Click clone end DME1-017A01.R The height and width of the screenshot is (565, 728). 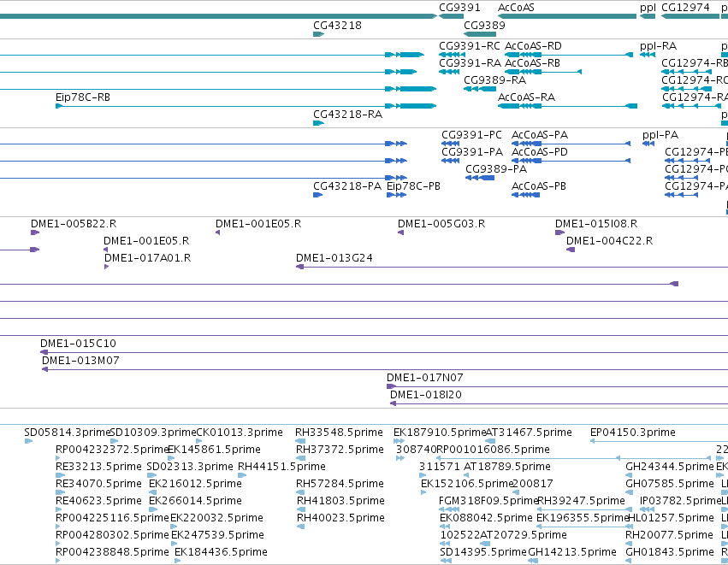click(x=147, y=258)
